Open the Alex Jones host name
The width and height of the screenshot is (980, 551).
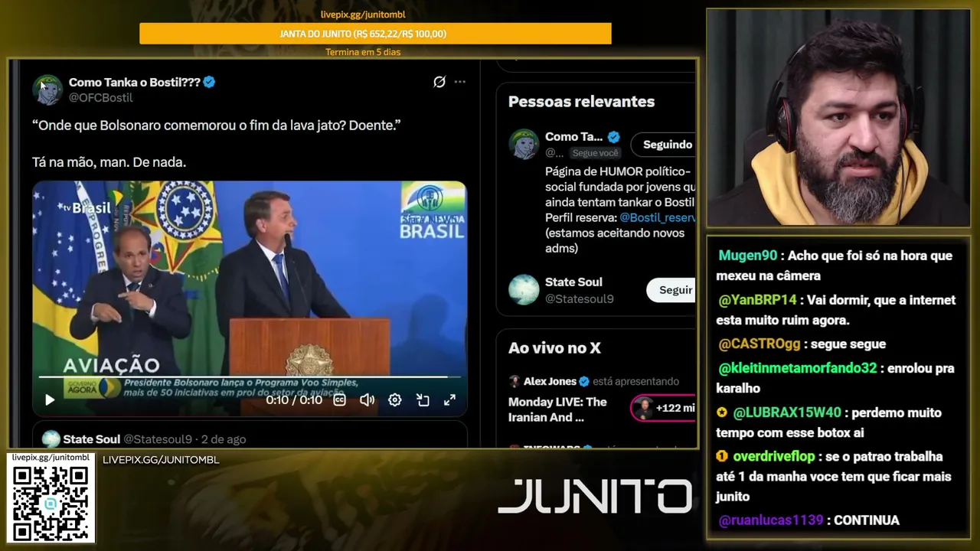[550, 381]
